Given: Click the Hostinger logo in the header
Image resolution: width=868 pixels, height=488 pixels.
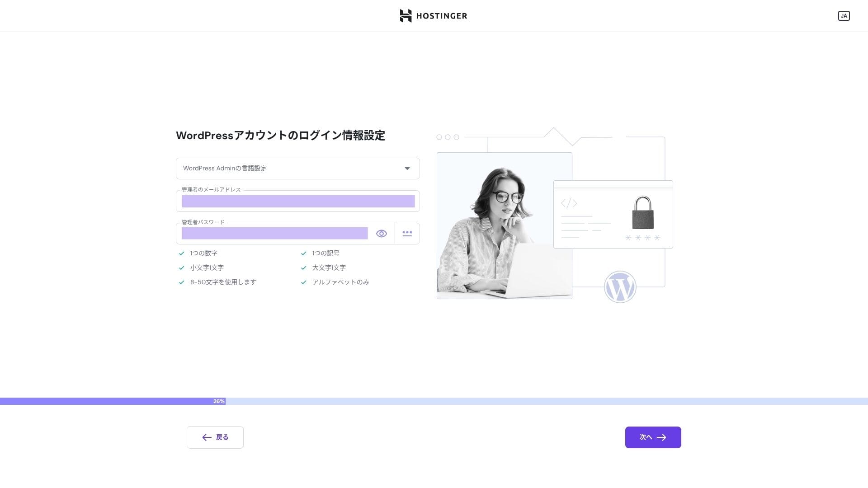Looking at the screenshot, I should [434, 16].
